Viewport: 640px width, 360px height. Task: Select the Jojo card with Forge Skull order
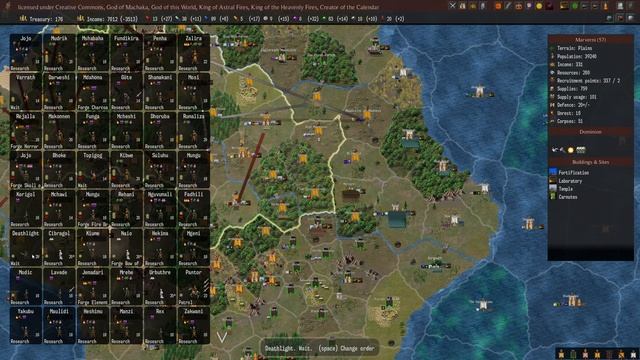point(26,170)
